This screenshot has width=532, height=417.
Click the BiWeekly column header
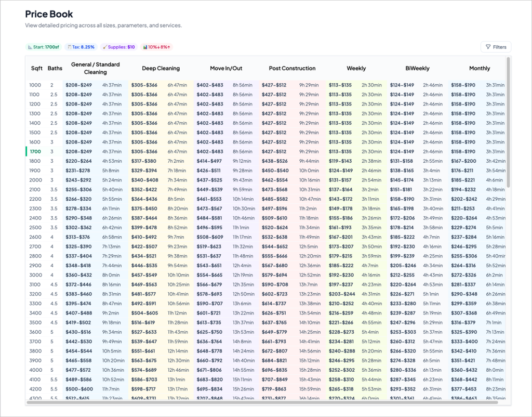tap(417, 68)
